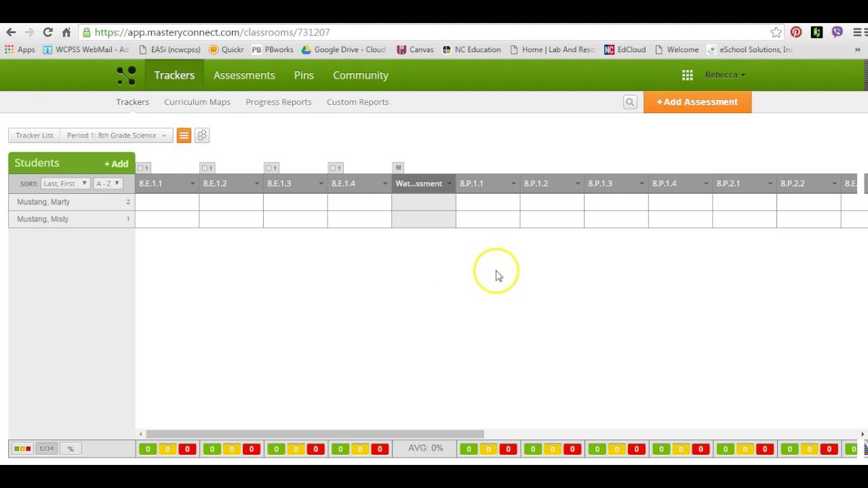
Task: Click the M badge above Water assessment
Action: [x=398, y=167]
